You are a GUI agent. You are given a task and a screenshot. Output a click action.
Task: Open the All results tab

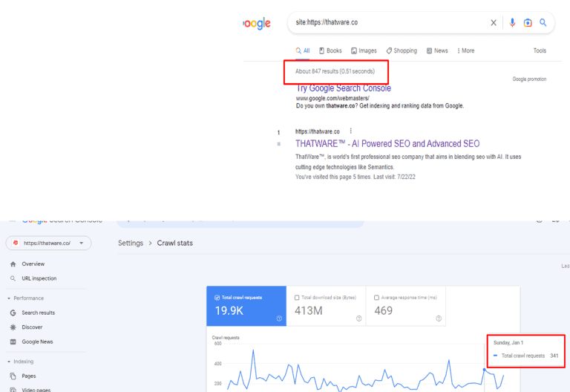click(x=303, y=51)
